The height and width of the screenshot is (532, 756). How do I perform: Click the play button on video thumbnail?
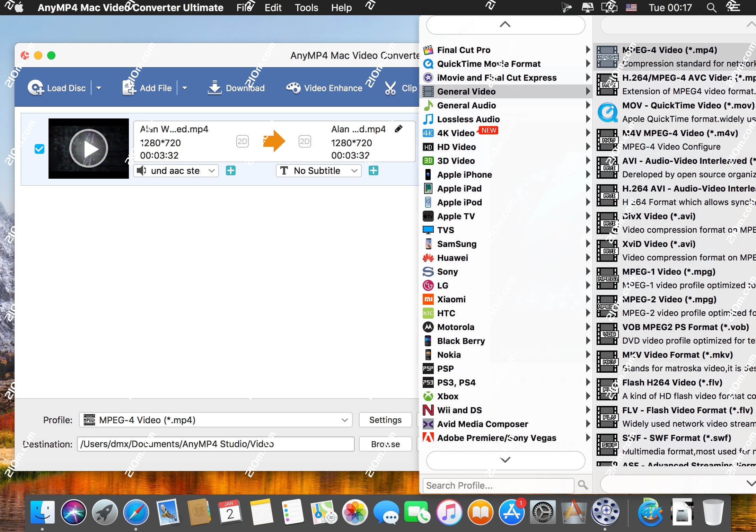pyautogui.click(x=89, y=149)
